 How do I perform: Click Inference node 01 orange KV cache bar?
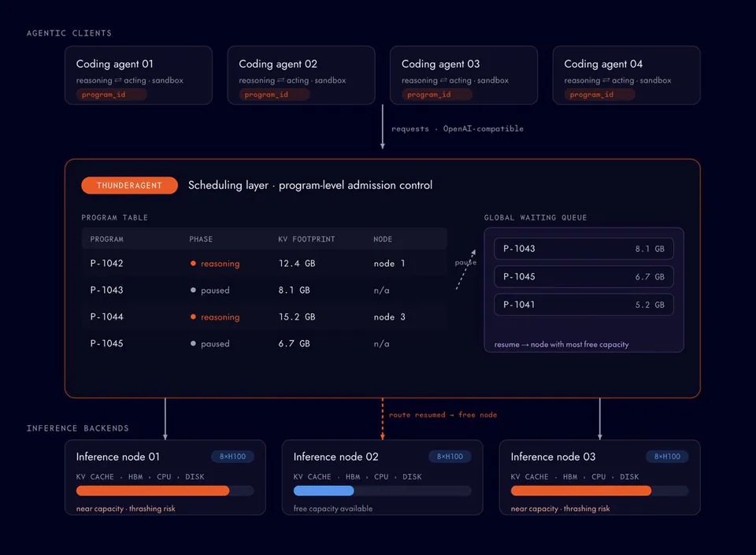point(153,491)
